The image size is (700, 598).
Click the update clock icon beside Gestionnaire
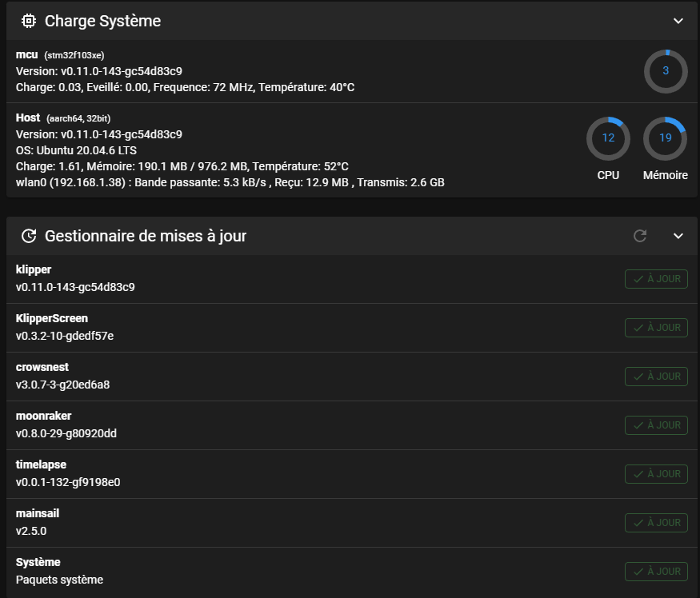click(29, 236)
